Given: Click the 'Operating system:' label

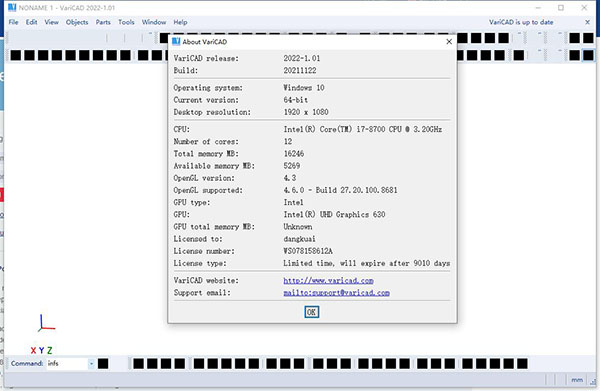Looking at the screenshot, I should coord(208,88).
